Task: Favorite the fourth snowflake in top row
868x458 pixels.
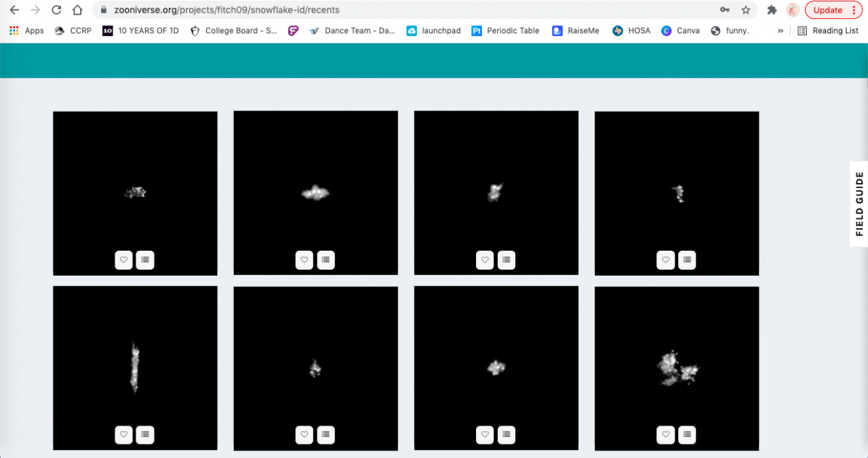Action: click(x=665, y=259)
